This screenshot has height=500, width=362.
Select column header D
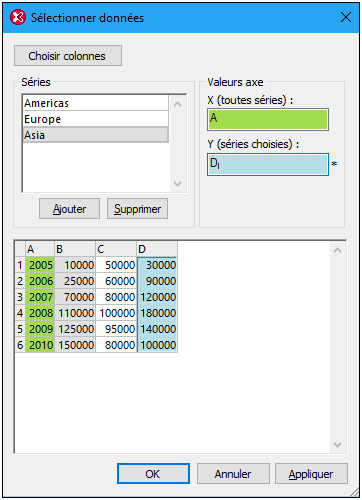click(x=157, y=249)
